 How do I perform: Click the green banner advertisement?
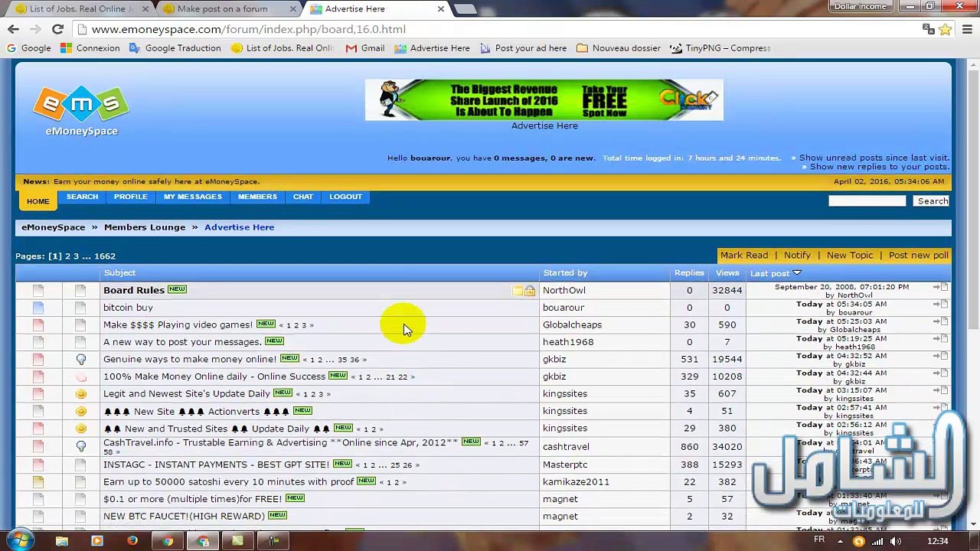(x=544, y=100)
